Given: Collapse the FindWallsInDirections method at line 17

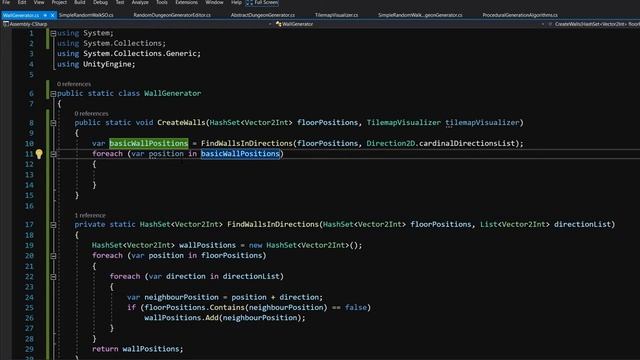Looking at the screenshot, I should 53,225.
